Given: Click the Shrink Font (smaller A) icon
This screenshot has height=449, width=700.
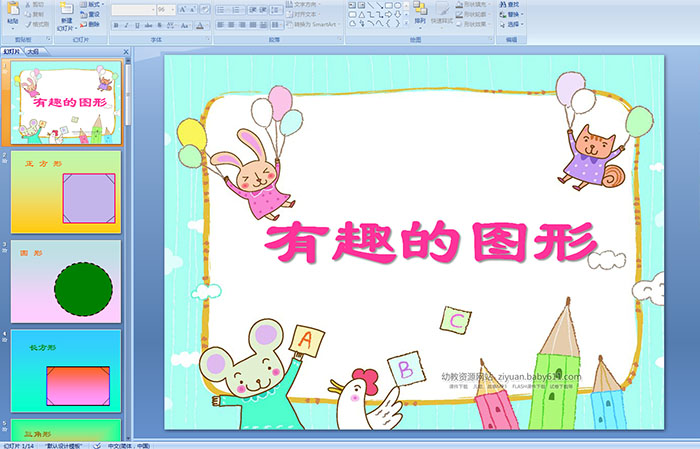Looking at the screenshot, I should [x=193, y=9].
